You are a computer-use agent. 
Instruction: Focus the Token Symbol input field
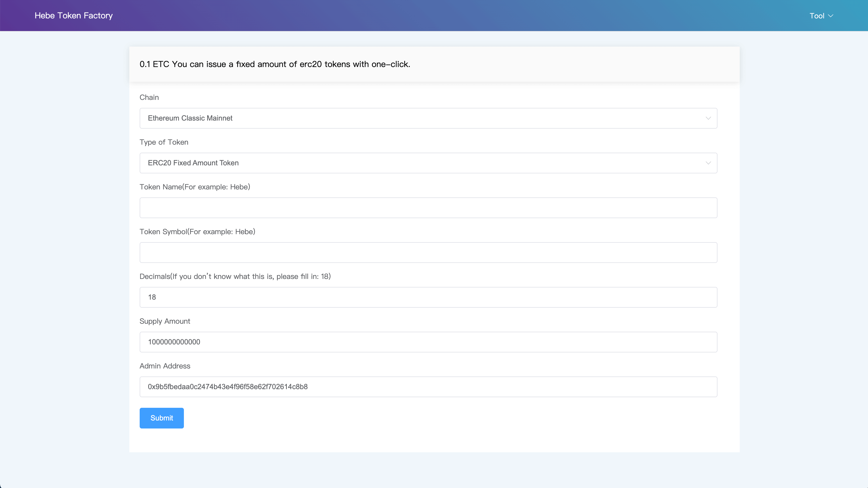pyautogui.click(x=428, y=253)
